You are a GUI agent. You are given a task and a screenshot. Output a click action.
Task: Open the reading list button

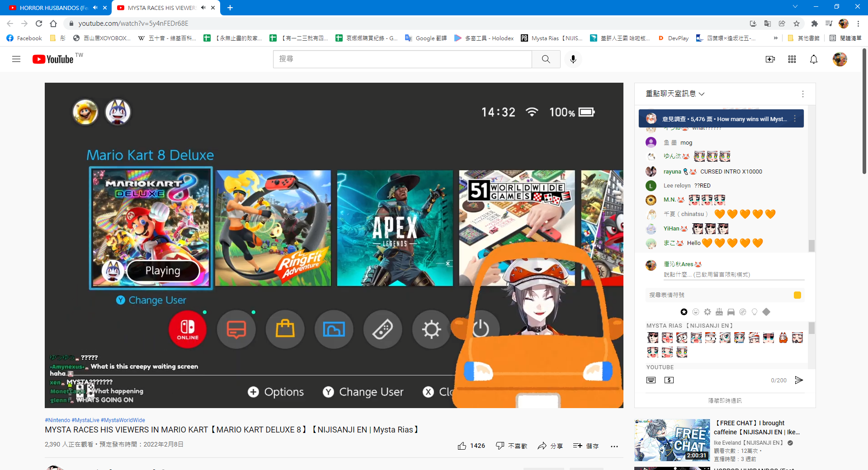[x=845, y=38]
